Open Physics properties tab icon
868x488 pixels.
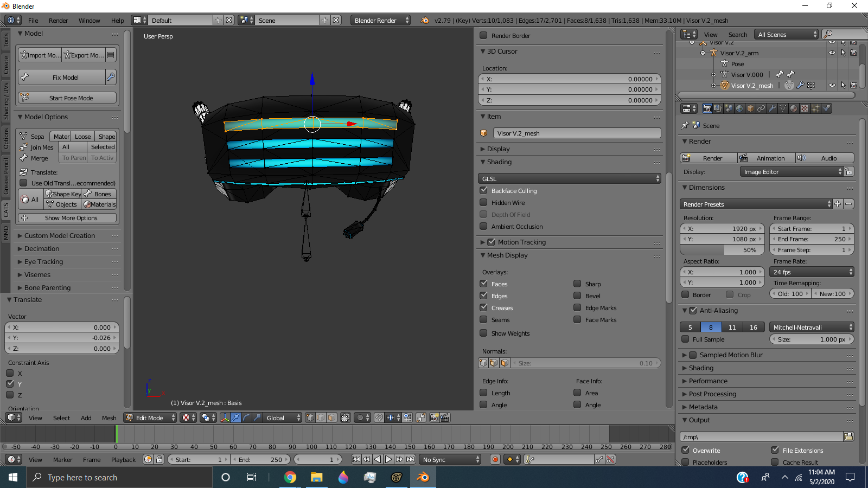pyautogui.click(x=826, y=108)
